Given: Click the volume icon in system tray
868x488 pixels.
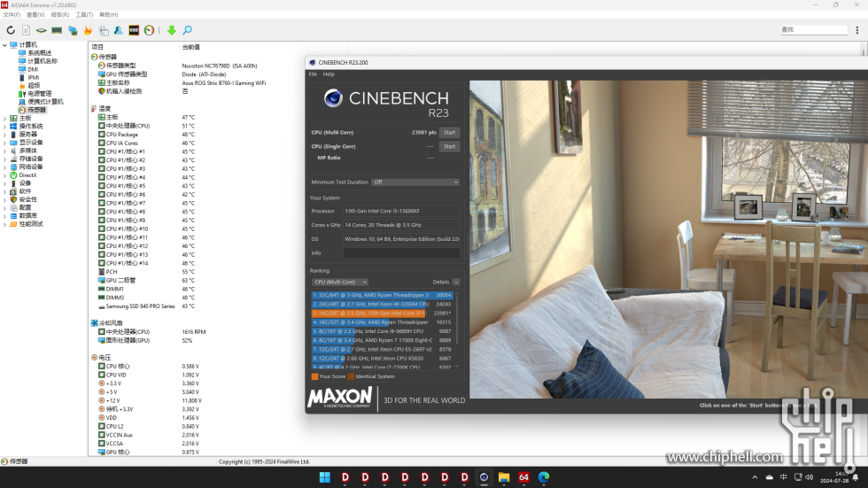Looking at the screenshot, I should coord(810,477).
